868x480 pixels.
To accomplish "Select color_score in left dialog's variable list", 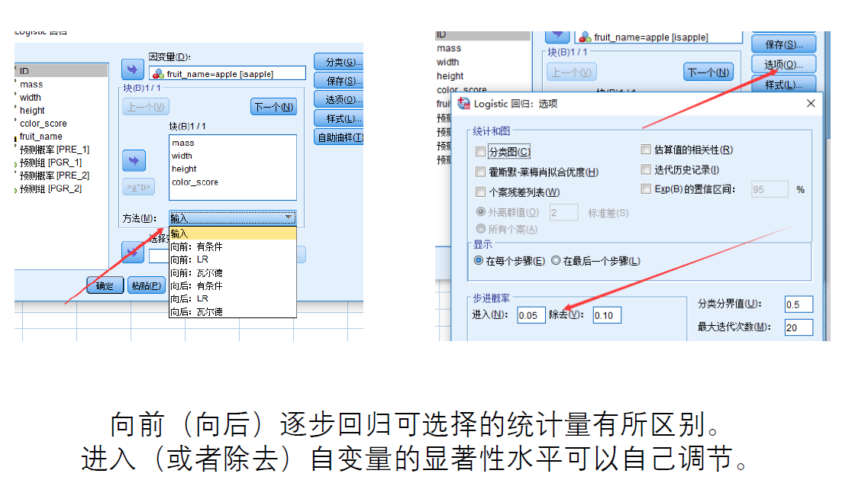I will pos(44,124).
